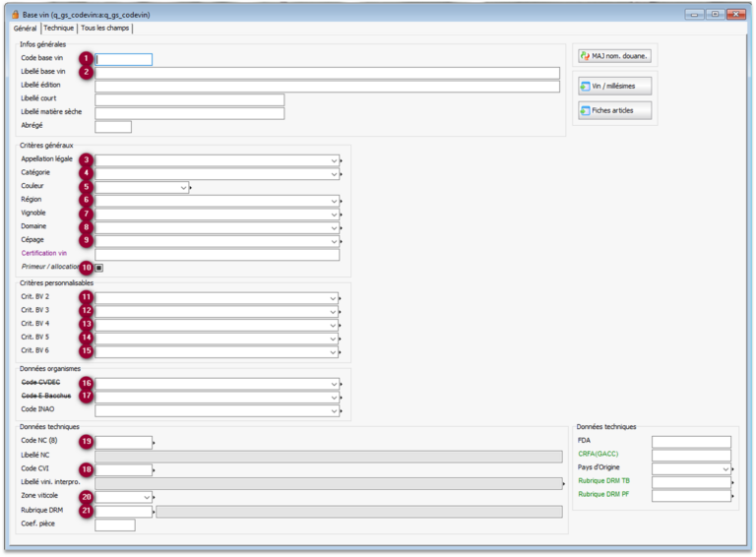The width and height of the screenshot is (756, 557).
Task: Click the icon on MAJ nom. douane button
Action: point(586,55)
